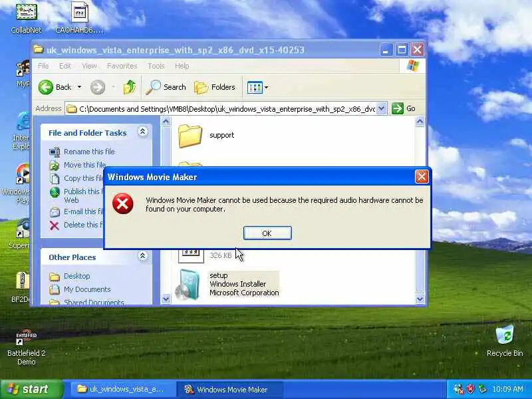The width and height of the screenshot is (532, 399).
Task: Open the Edit menu
Action: (x=65, y=66)
